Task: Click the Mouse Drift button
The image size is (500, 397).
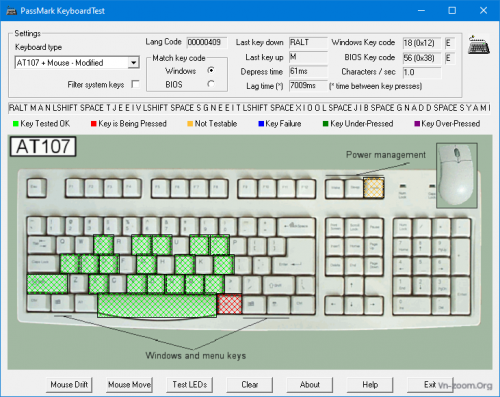Action: [69, 385]
